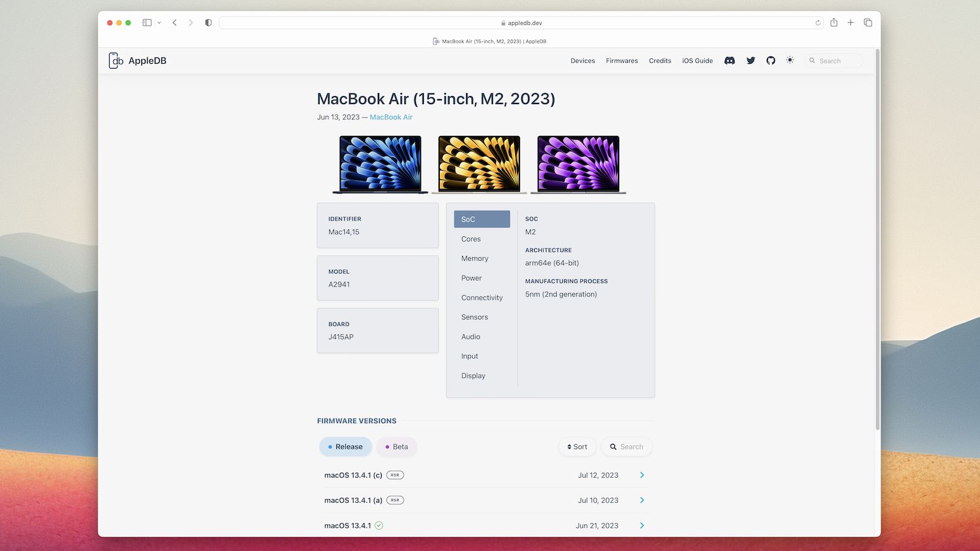
Task: Open the macOS 13.4.1 (a) firmware entry
Action: [x=486, y=500]
